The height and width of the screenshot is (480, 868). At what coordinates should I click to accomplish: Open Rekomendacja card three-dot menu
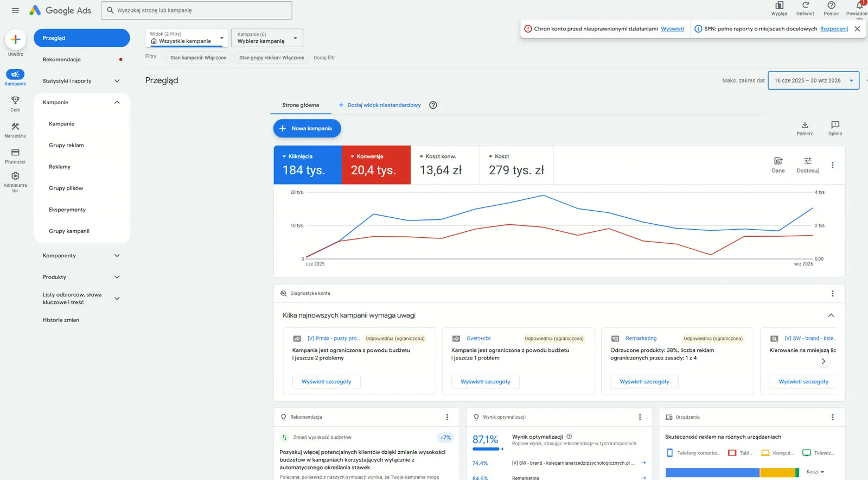[447, 417]
